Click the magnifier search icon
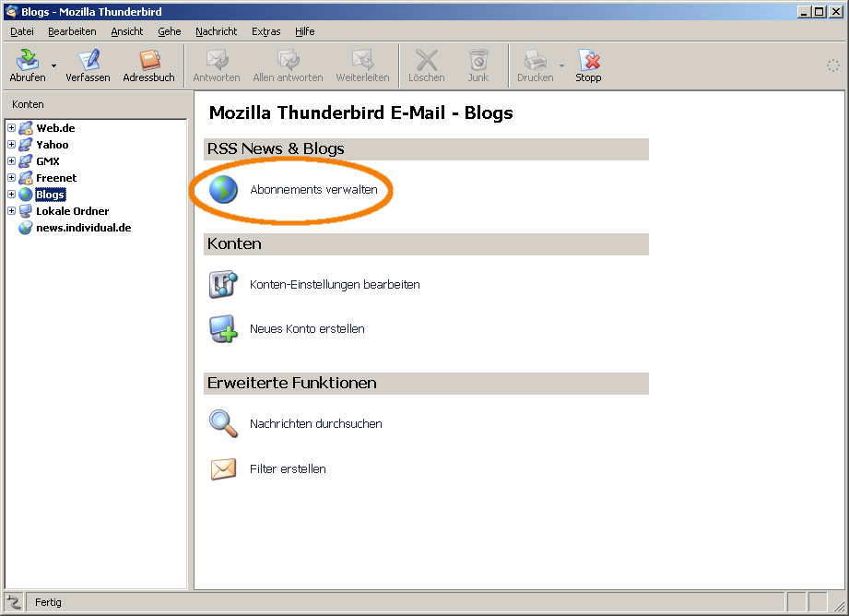 point(223,423)
